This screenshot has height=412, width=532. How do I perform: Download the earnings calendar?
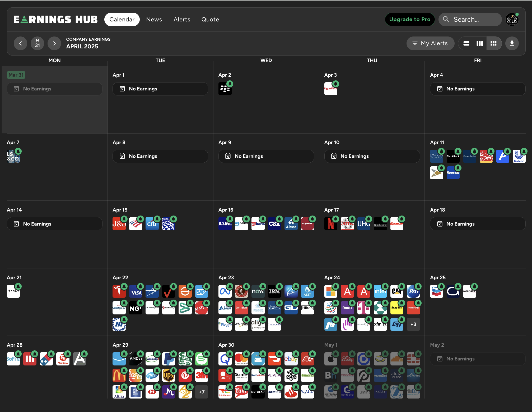point(512,43)
